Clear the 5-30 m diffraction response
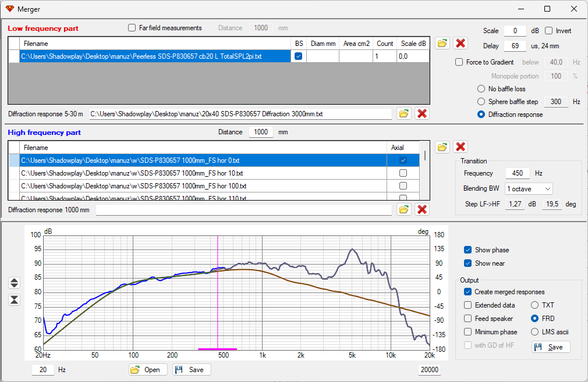 422,113
